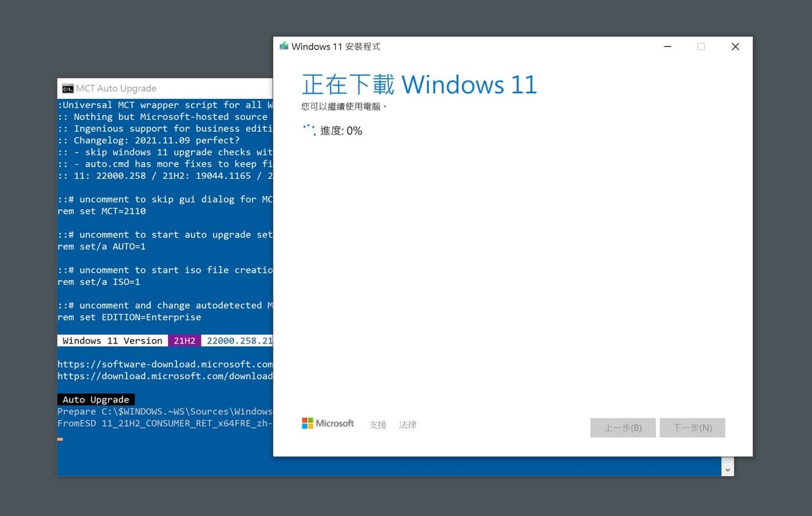
Task: Click the spinning progress indicator dots
Action: coord(309,130)
